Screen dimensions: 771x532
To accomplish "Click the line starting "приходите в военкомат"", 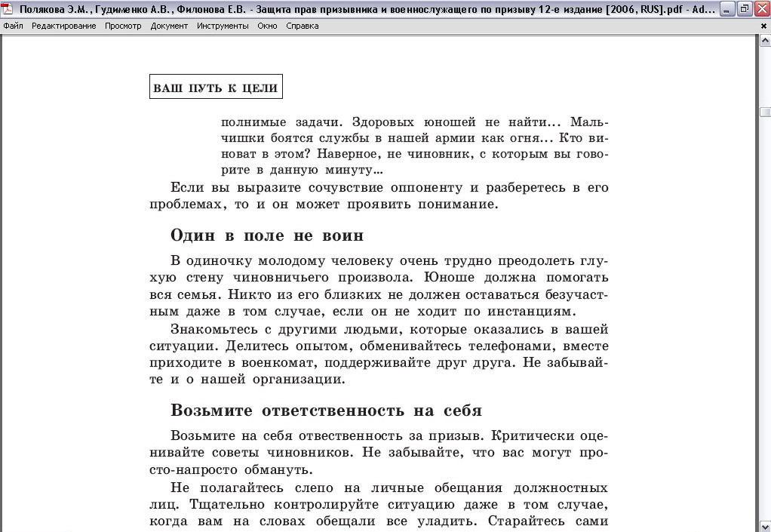I will (x=379, y=362).
